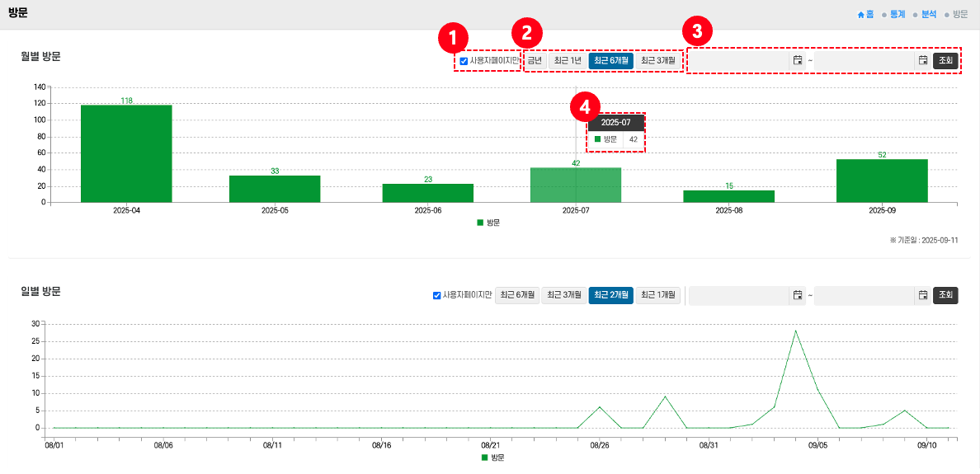
Task: Go to 분석 in the breadcrumb
Action: [928, 15]
